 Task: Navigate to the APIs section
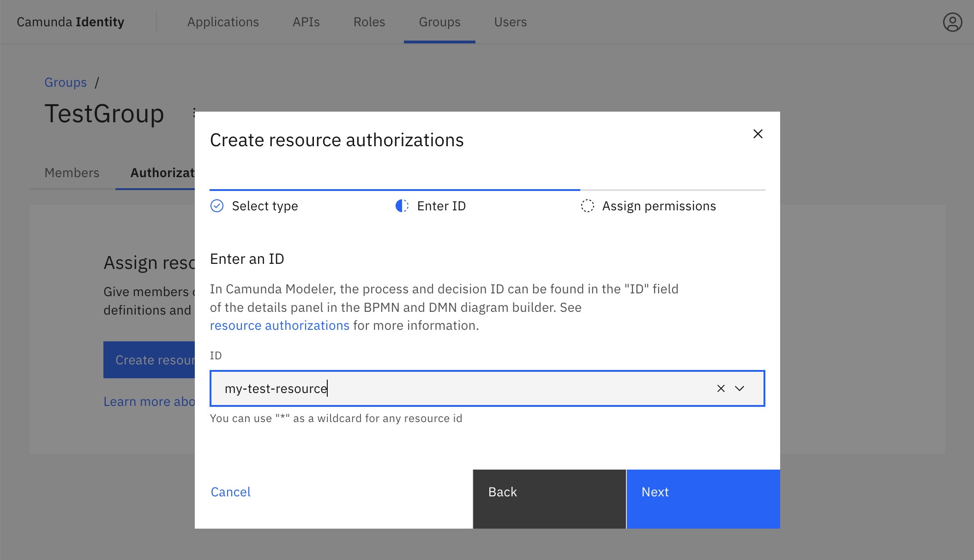(306, 22)
